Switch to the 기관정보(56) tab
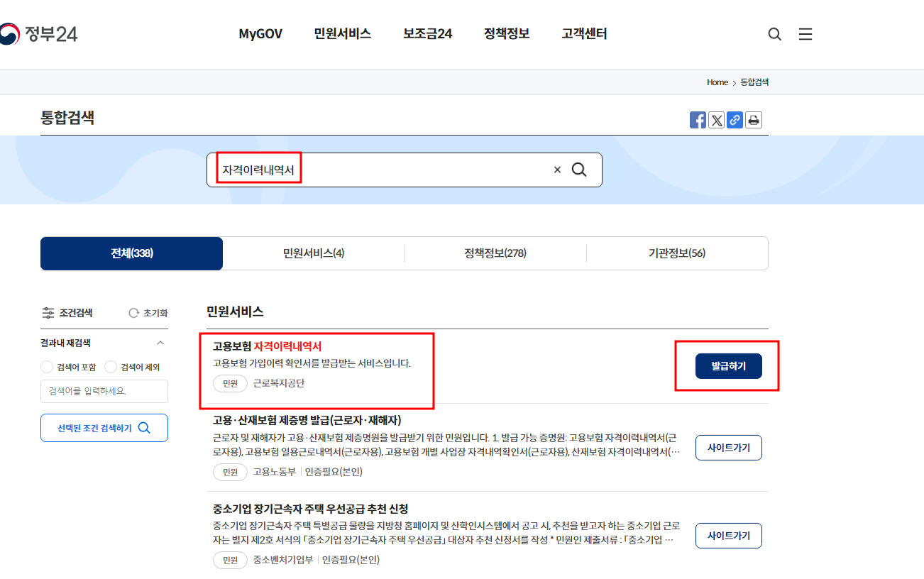The width and height of the screenshot is (924, 579). coord(677,253)
